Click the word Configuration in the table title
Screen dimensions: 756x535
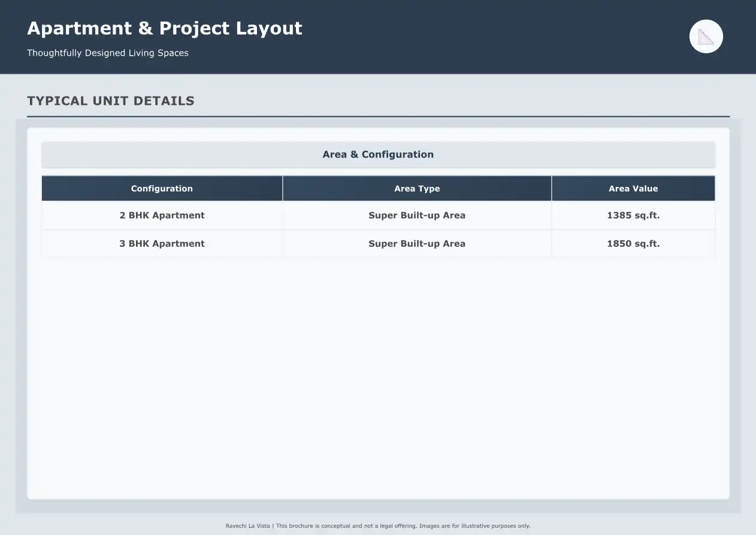click(397, 155)
